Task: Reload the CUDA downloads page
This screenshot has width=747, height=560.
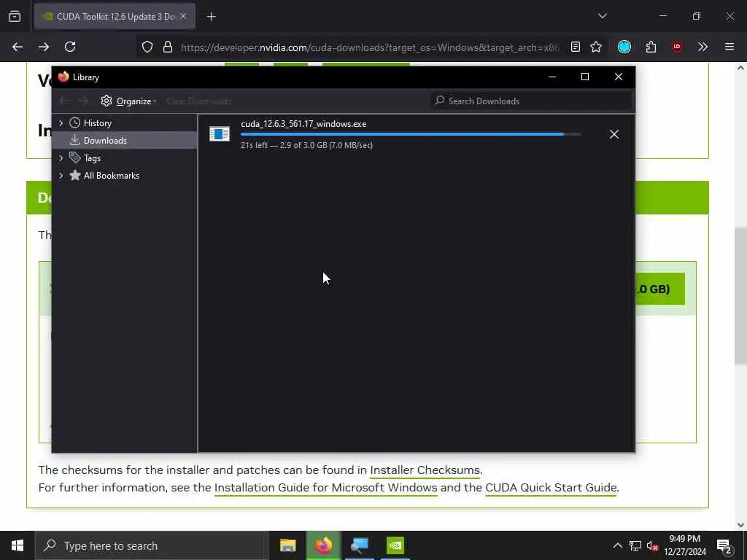Action: (70, 47)
